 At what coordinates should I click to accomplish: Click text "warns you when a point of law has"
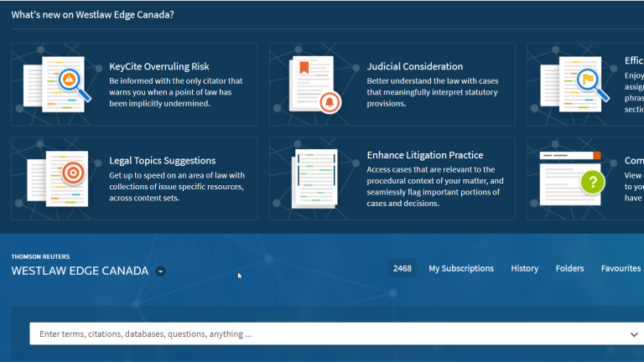pyautogui.click(x=170, y=92)
